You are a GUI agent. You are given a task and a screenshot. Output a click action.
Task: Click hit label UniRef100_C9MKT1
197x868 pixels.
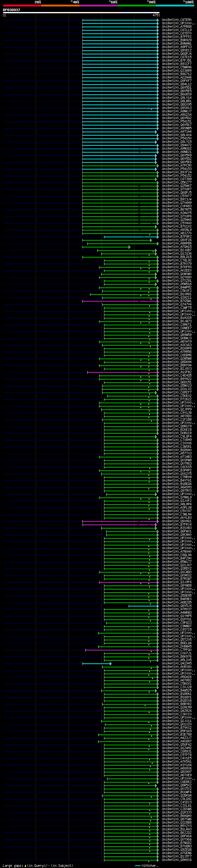point(176,325)
